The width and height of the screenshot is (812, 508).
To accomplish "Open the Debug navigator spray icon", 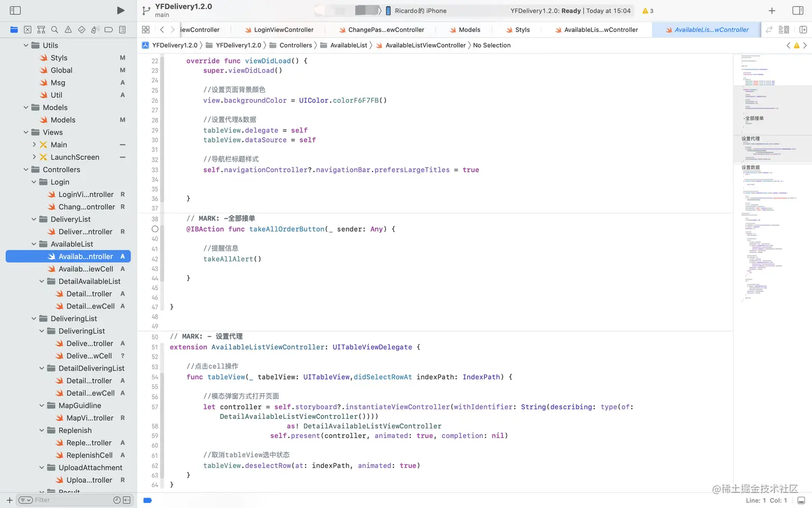I will pos(95,30).
